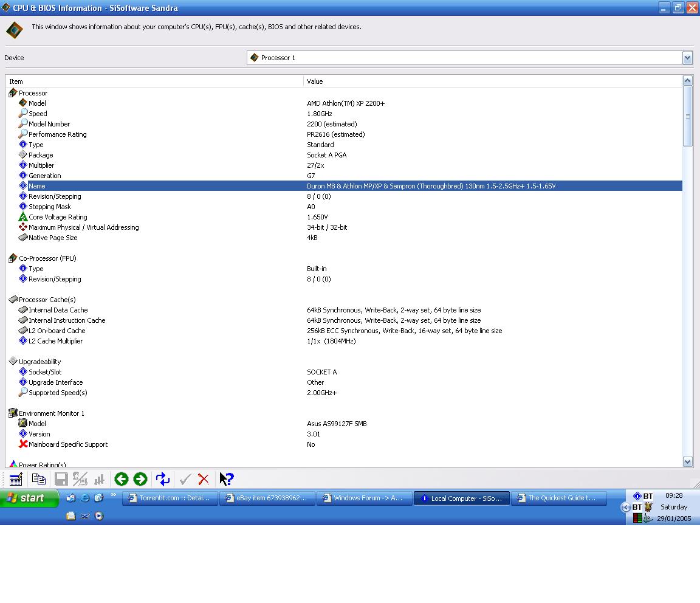Click the Save floppy disk toolbar icon
Screen dimensions: 700x603
[x=61, y=479]
